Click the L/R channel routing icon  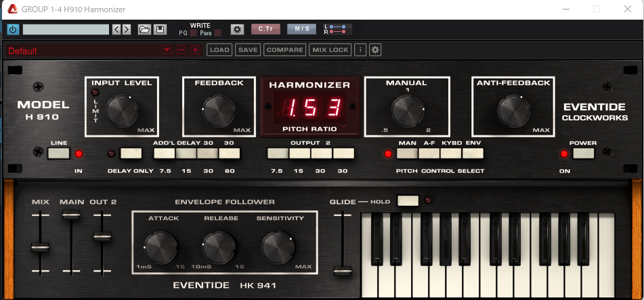click(x=336, y=29)
